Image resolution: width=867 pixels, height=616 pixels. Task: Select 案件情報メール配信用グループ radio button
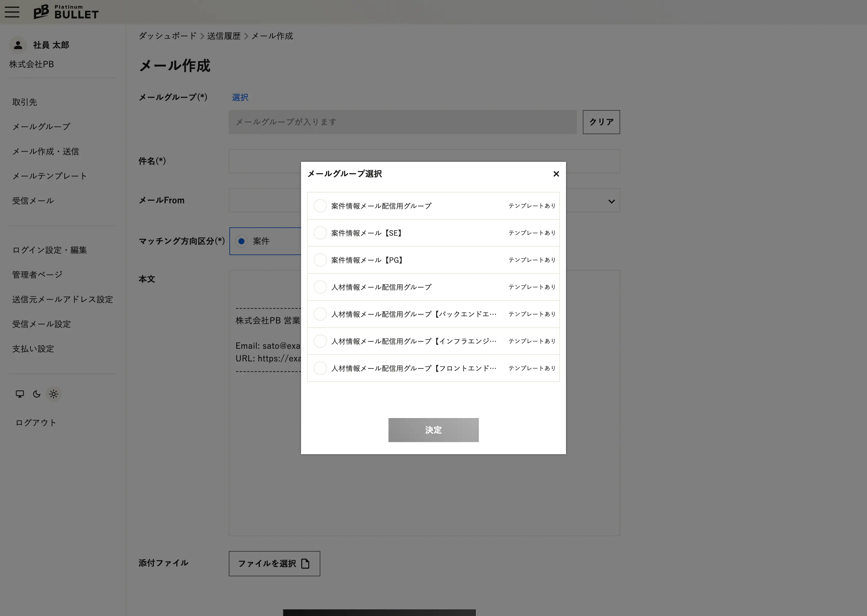tap(320, 206)
